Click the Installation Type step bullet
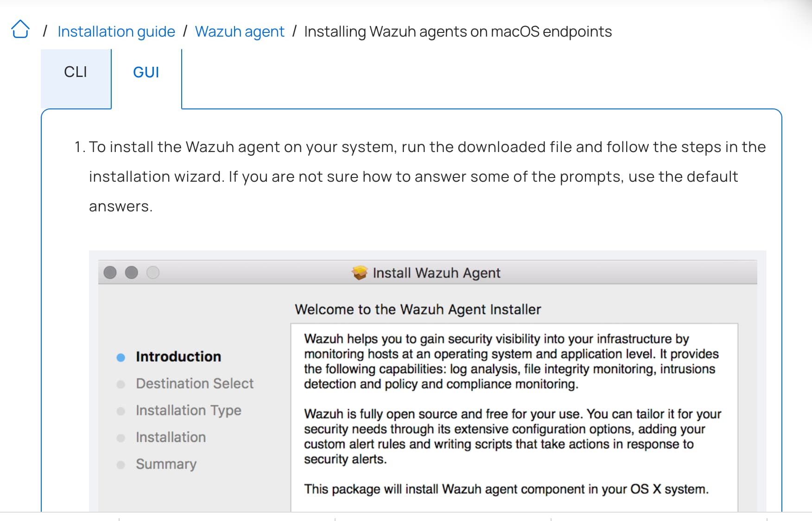Screen dimensions: 812x521 [121, 411]
